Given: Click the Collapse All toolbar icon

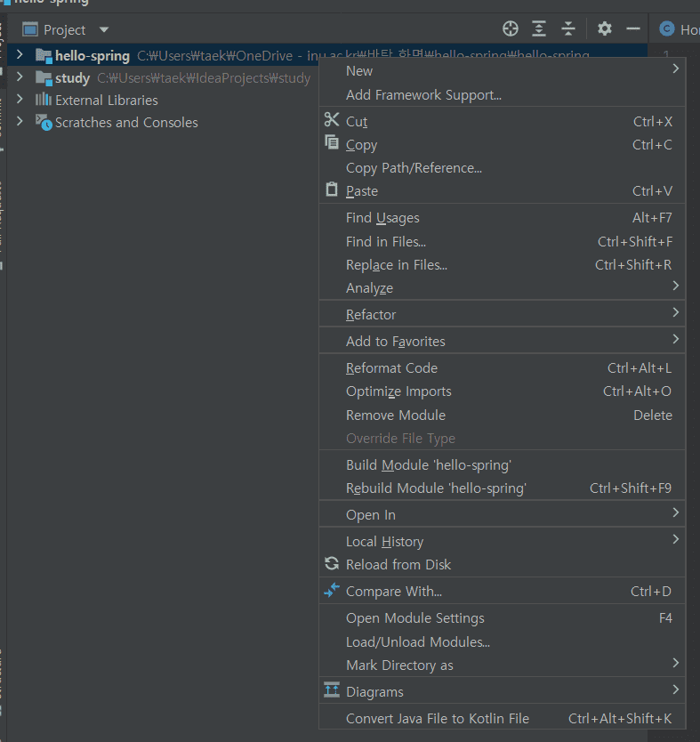Looking at the screenshot, I should pyautogui.click(x=568, y=28).
